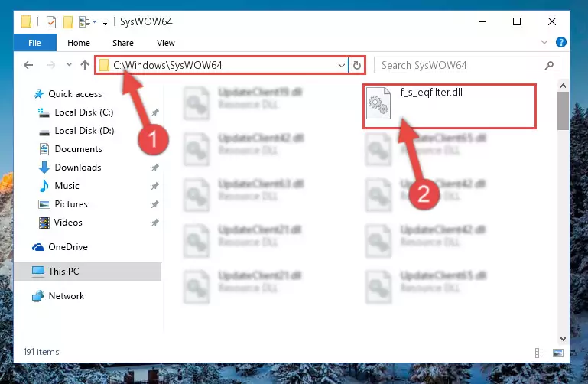Open Downloads in the sidebar

pos(78,168)
